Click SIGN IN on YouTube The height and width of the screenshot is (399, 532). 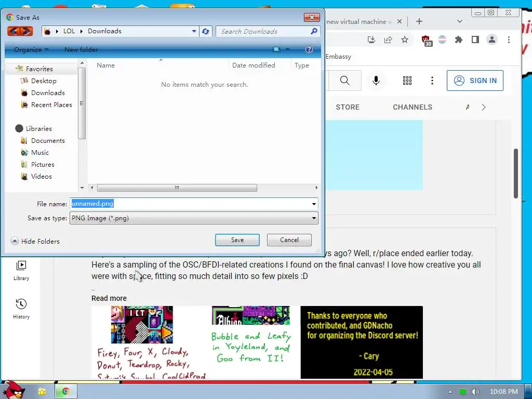coord(475,81)
